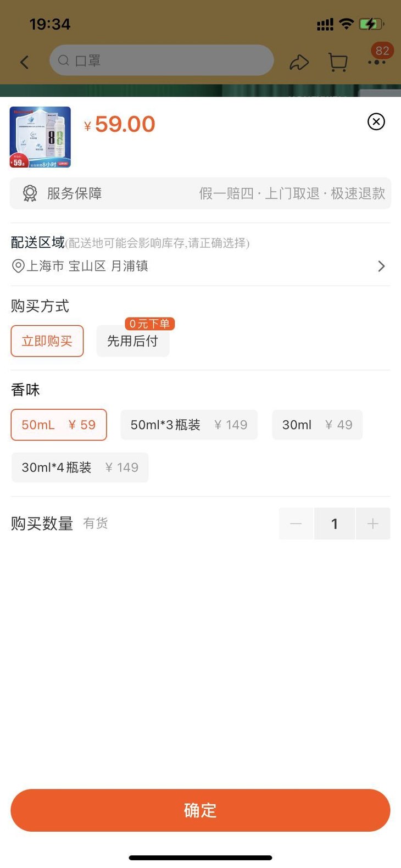Tap the back arrow icon

pyautogui.click(x=25, y=62)
